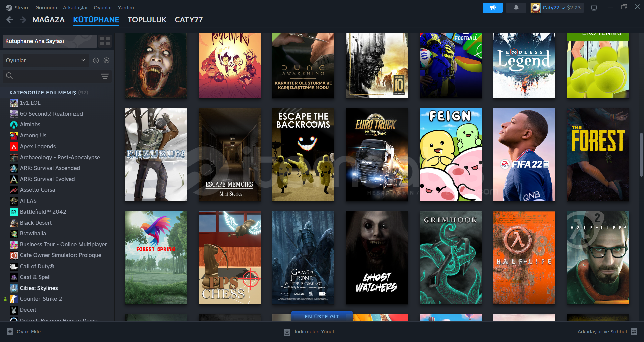
Task: Click the library search magnifier icon
Action: pos(9,76)
